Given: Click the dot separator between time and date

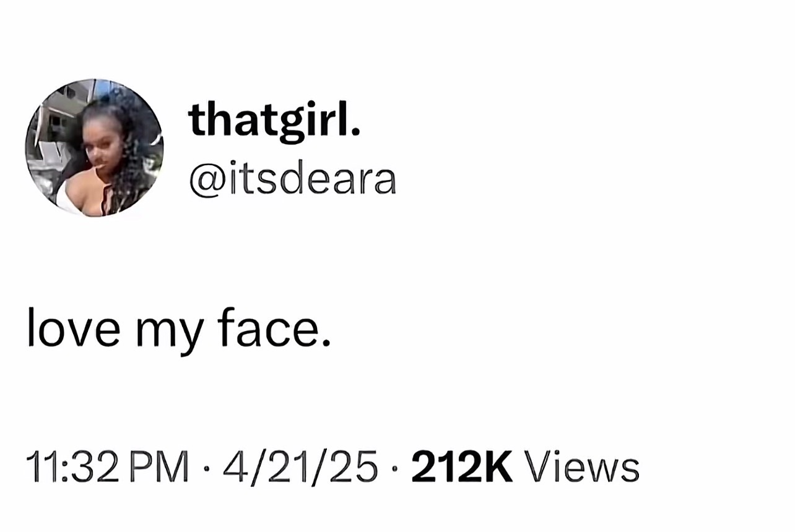Looking at the screenshot, I should coord(206,468).
